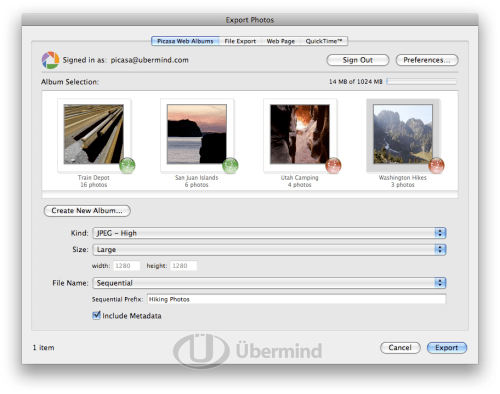500x394 pixels.
Task: Click the picasa@ubermind.com account text
Action: click(x=150, y=60)
